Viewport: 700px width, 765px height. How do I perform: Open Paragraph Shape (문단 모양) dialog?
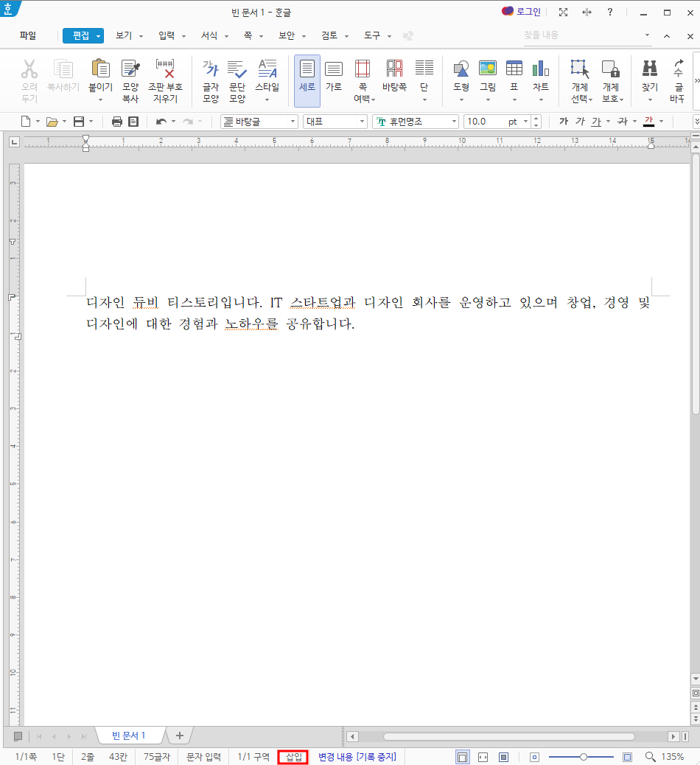pos(237,80)
